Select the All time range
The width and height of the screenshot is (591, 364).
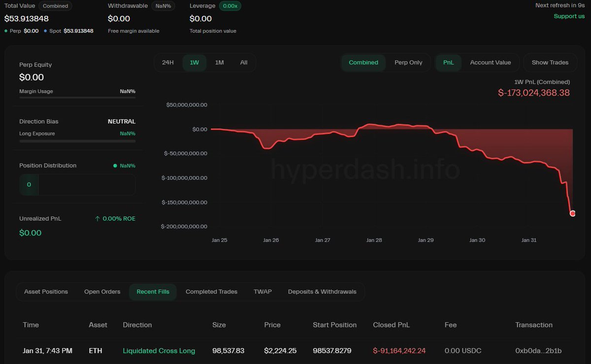click(244, 63)
